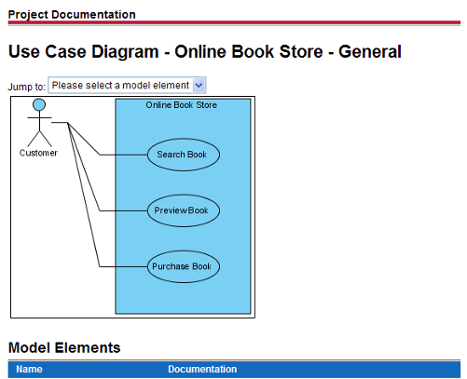Click the PreviewBook use case oval
Screen dimensions: 467x379
pos(183,211)
